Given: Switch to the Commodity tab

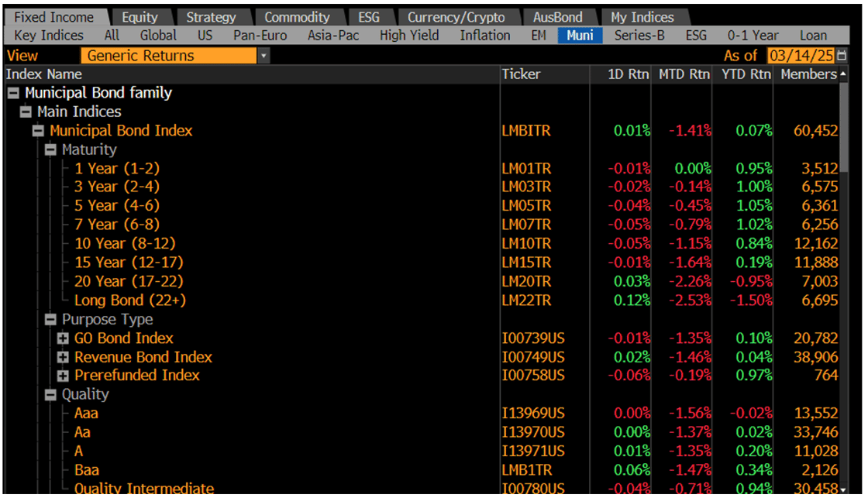Looking at the screenshot, I should pyautogui.click(x=298, y=15).
